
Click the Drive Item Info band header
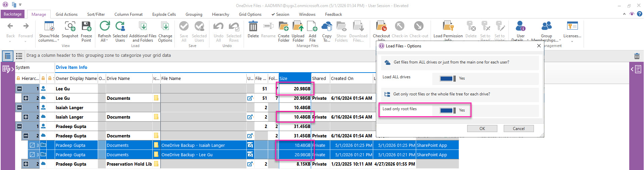[71, 67]
